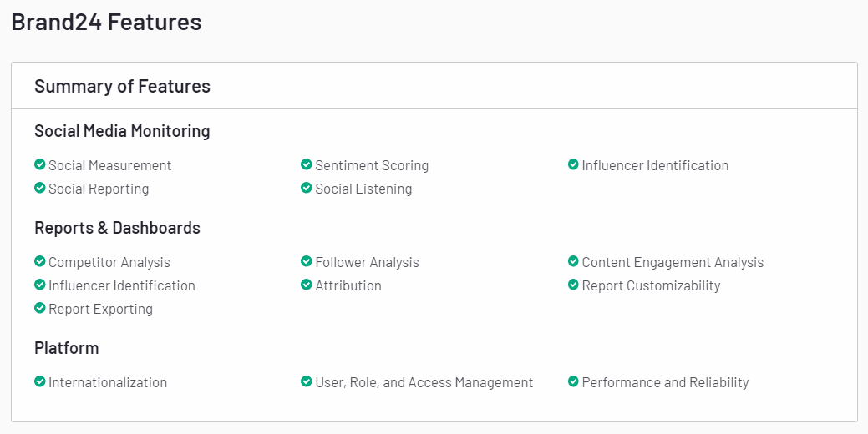
Task: Click the green check beside Follower Analysis
Action: click(307, 261)
